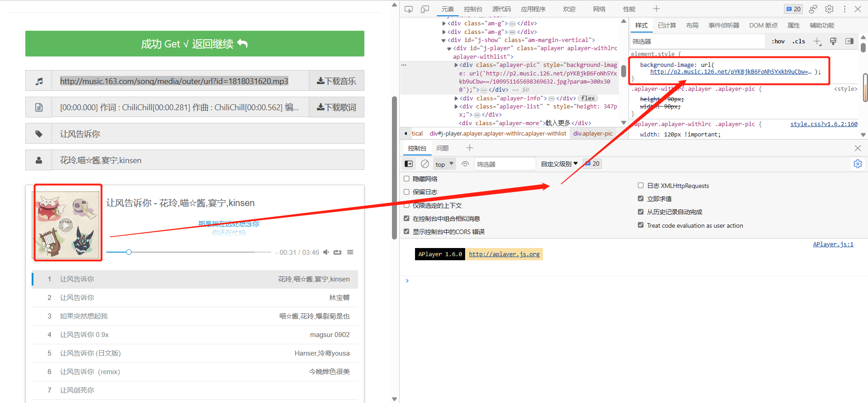Open the 已计算 styles tab
Viewport: 868px width, 403px height.
click(667, 25)
